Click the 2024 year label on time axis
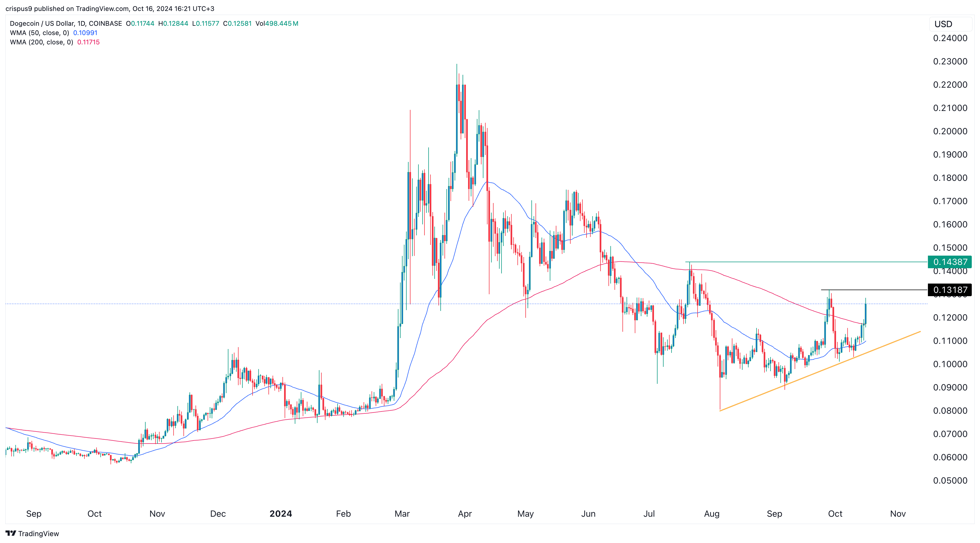Screen dimensions: 980x543 click(x=281, y=514)
